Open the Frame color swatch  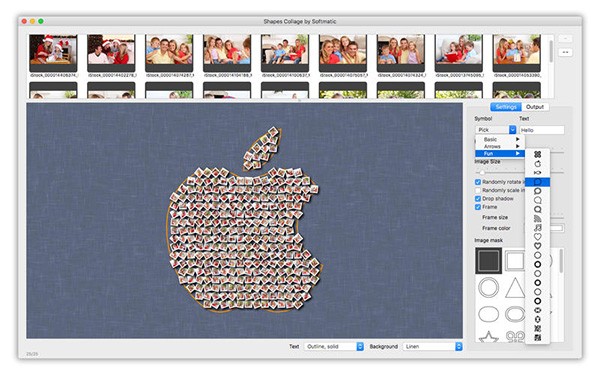[556, 228]
